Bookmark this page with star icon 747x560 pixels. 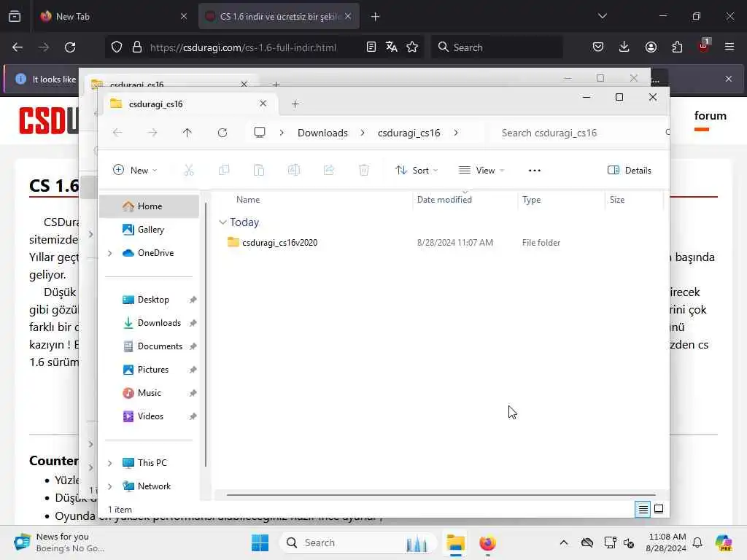tap(412, 47)
